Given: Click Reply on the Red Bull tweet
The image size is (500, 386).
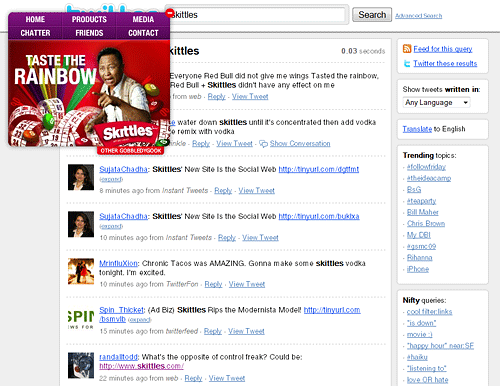Looking at the screenshot, I should point(216,97).
